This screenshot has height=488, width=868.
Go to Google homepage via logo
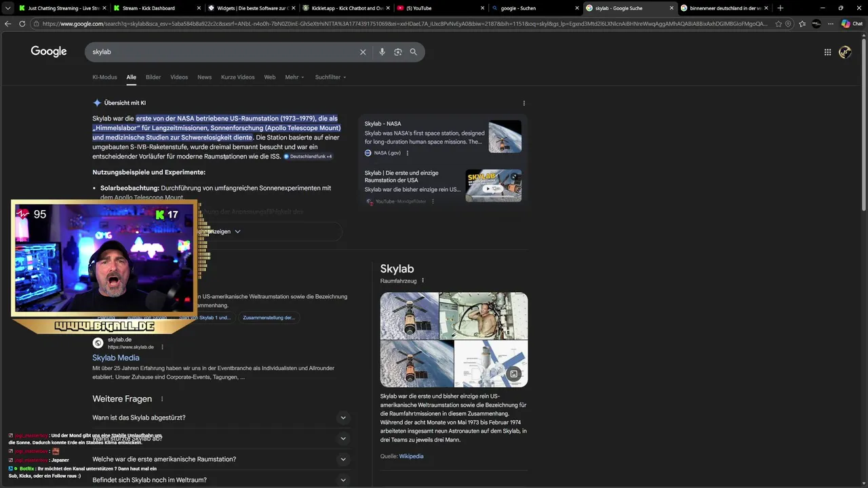click(x=49, y=52)
